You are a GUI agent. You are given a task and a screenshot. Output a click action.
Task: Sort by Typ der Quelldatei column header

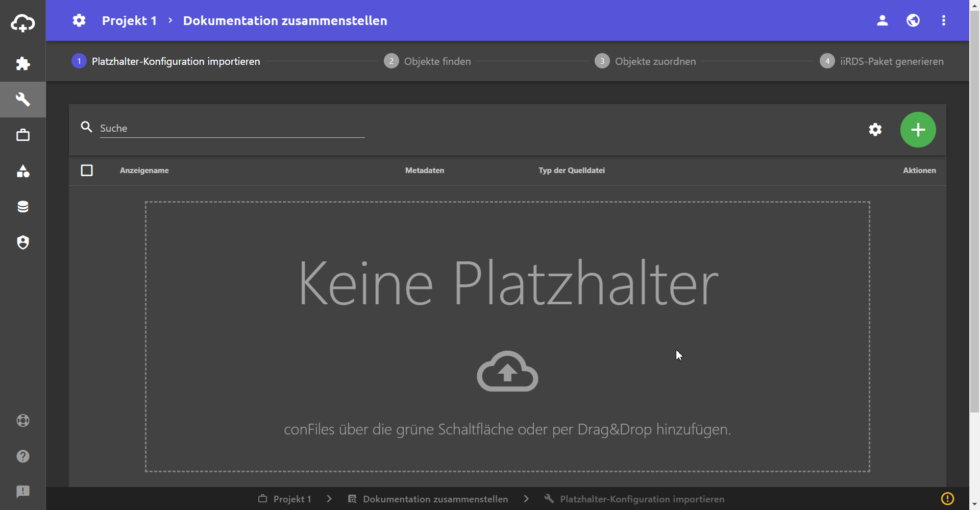click(x=572, y=171)
